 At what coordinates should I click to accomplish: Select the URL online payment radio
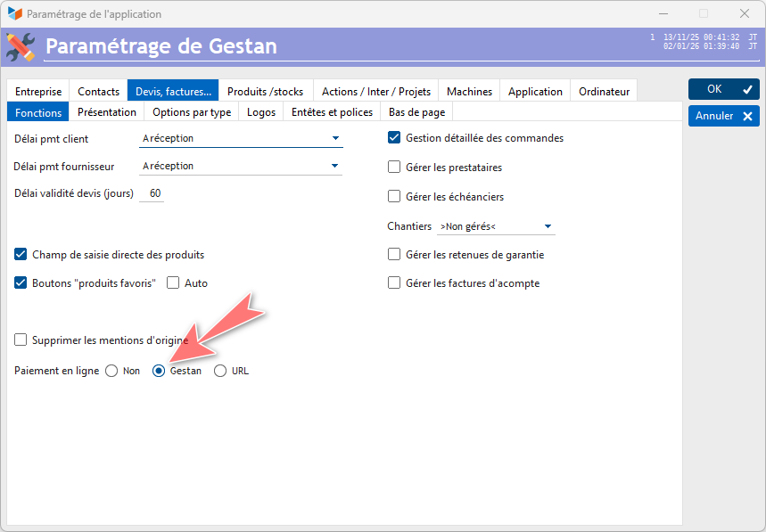coord(220,372)
